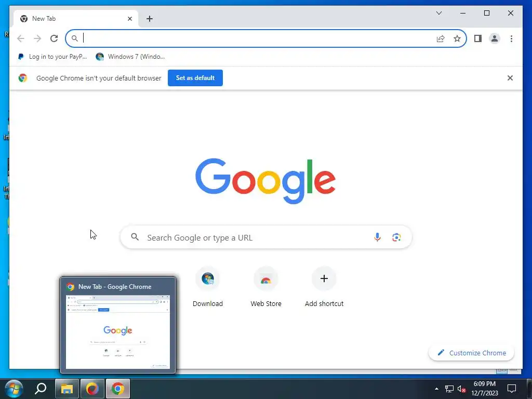Click the browser Back arrow
The image size is (532, 399).
pyautogui.click(x=21, y=38)
